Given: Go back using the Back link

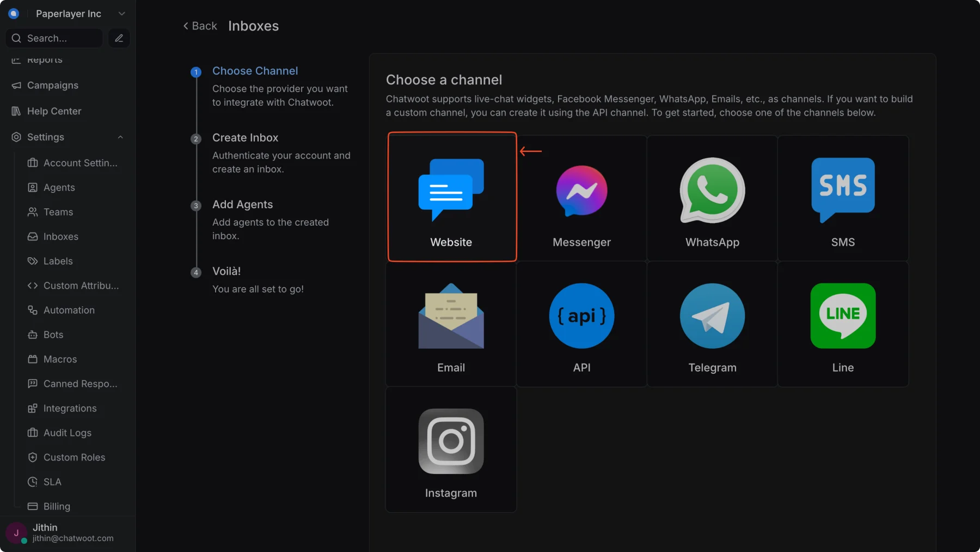Looking at the screenshot, I should tap(200, 26).
